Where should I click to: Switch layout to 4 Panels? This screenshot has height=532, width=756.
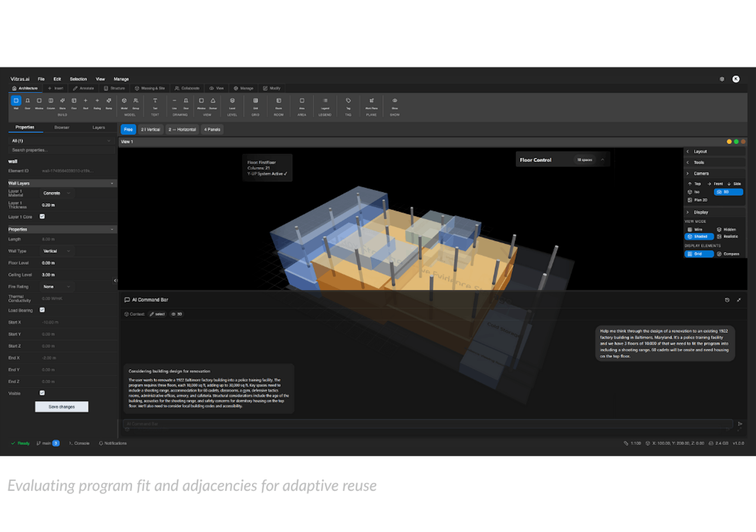pos(212,129)
